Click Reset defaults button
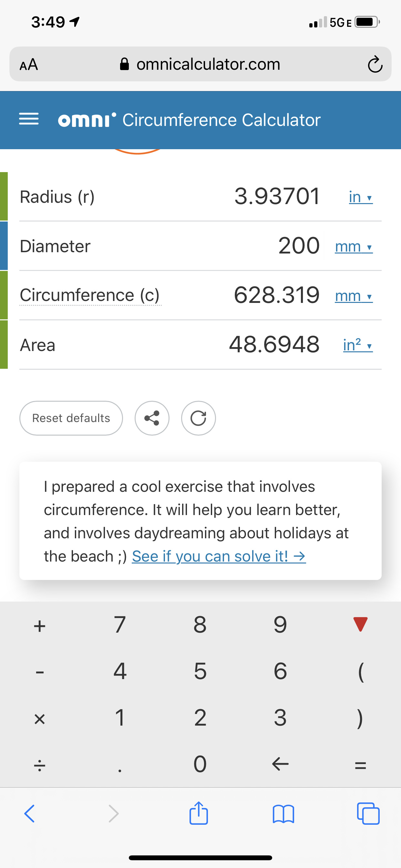Screen dimensions: 401x868 coord(71,418)
